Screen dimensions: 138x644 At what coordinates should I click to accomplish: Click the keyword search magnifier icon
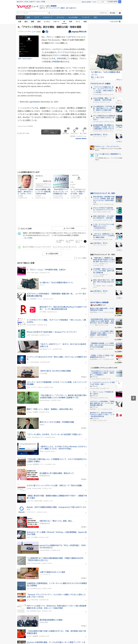[x=49, y=13]
